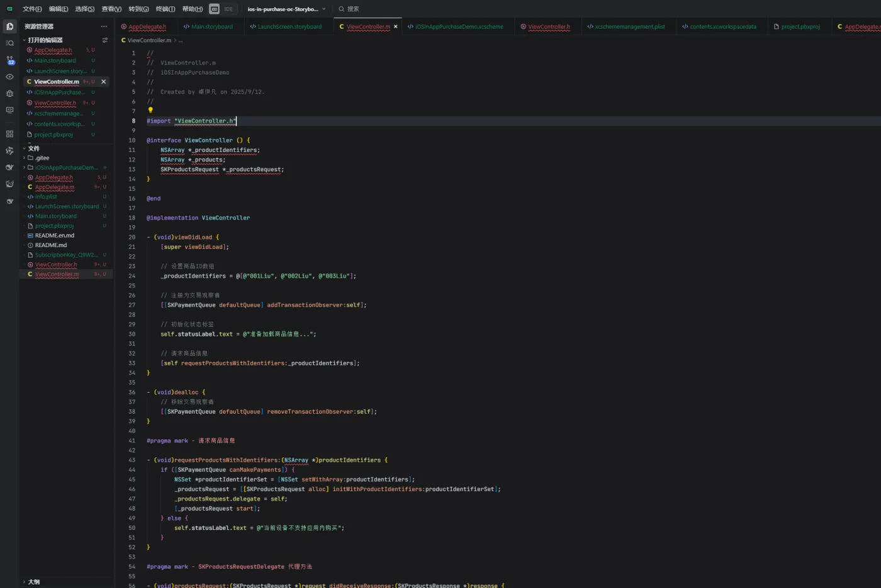Open the Explorer icon in activity bar
This screenshot has height=588, width=881.
9,26
